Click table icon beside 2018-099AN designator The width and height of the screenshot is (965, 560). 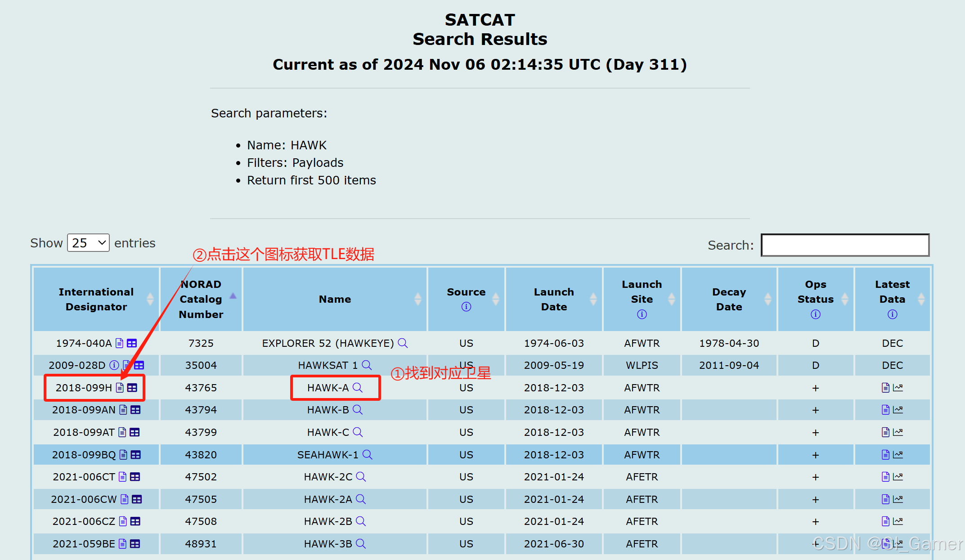click(x=135, y=410)
